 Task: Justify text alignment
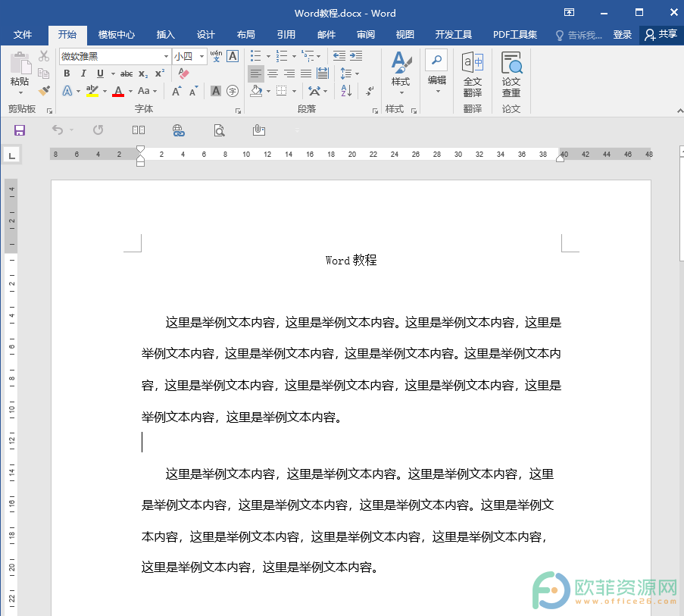306,73
